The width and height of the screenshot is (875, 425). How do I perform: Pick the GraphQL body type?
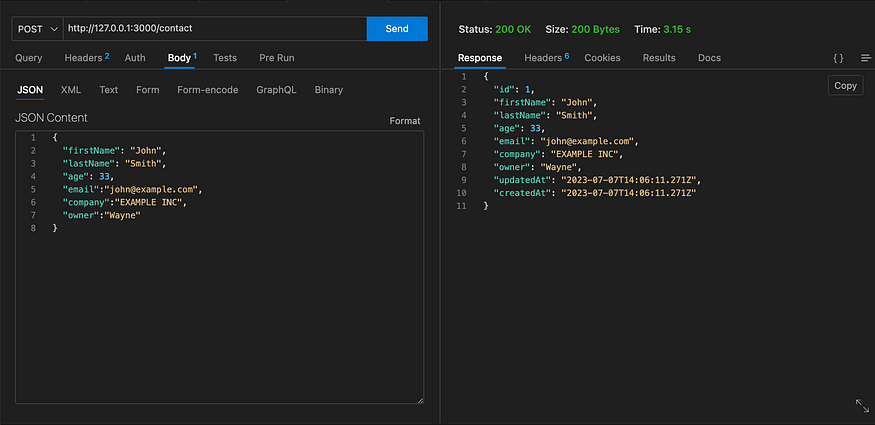point(276,90)
